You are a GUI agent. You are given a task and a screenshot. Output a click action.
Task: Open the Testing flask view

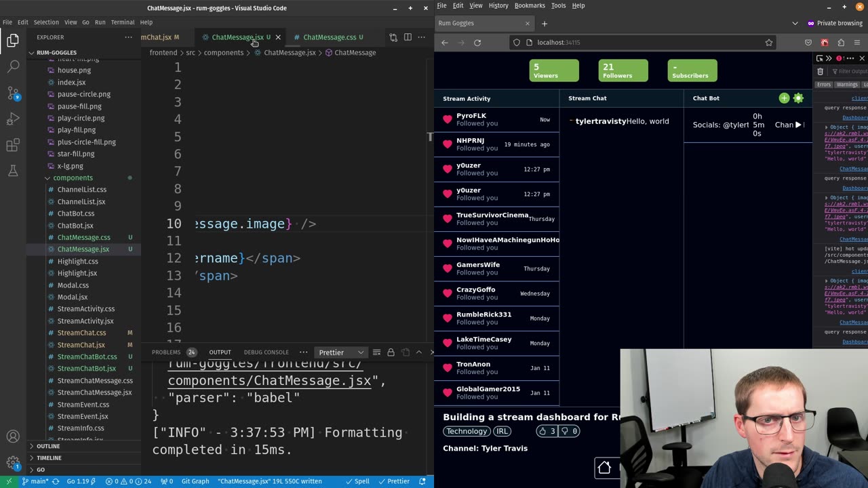pyautogui.click(x=13, y=171)
